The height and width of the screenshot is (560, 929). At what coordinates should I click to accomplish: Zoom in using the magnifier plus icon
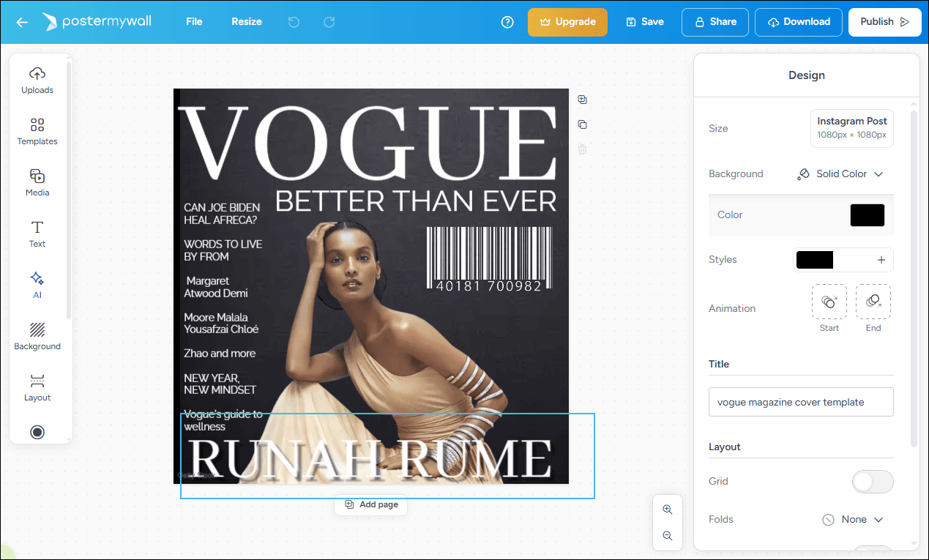click(x=667, y=509)
